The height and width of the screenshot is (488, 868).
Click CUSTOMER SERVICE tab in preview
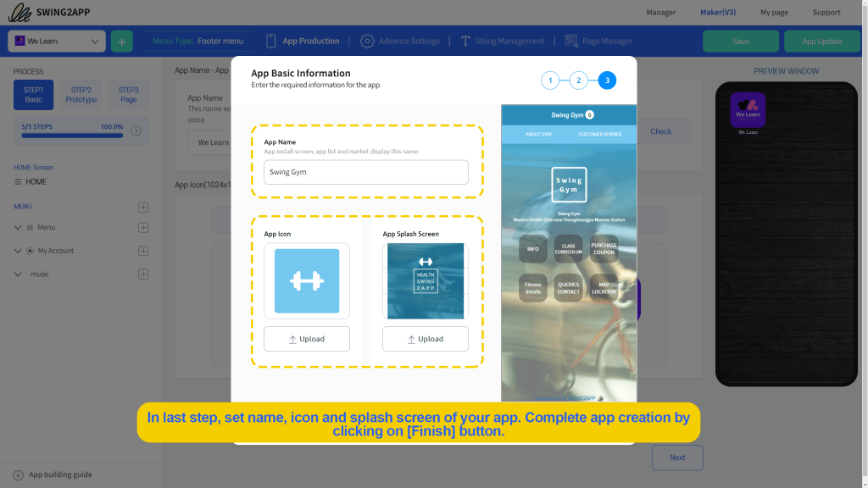(600, 135)
